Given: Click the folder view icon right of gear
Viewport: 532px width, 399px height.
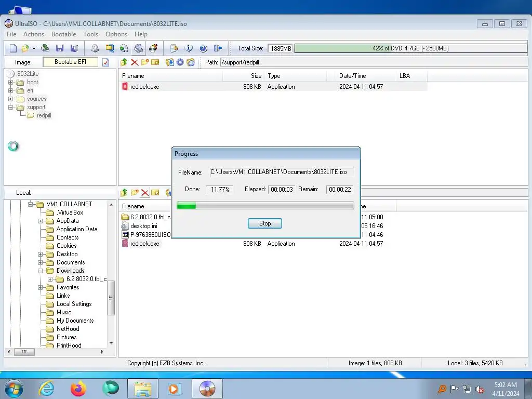Looking at the screenshot, I should click(191, 62).
